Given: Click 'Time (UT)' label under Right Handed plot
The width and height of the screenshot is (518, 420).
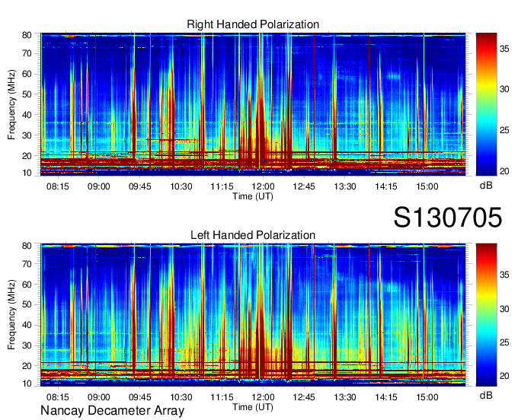Looking at the screenshot, I should tap(253, 196).
